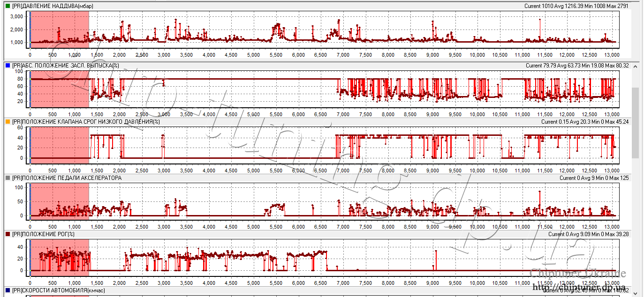Click the blue swatch beside АБС. ПОЛОЖЕНИЕ ЗАСЛ. ВЫПУСКА
The width and height of the screenshot is (644, 297).
pos(8,66)
